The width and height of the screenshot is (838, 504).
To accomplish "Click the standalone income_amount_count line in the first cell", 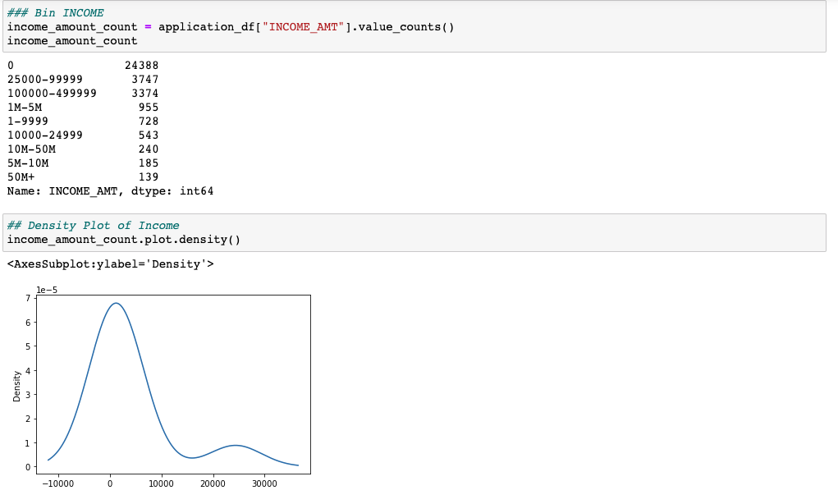I will [72, 40].
